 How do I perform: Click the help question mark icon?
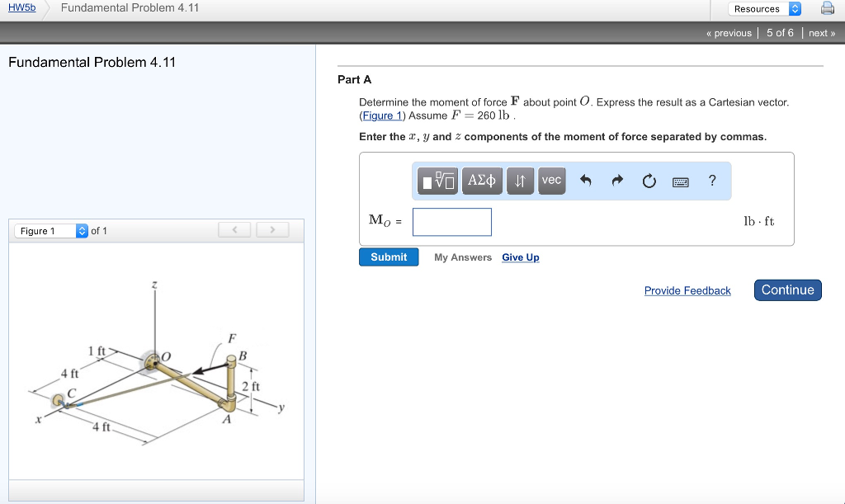click(711, 181)
